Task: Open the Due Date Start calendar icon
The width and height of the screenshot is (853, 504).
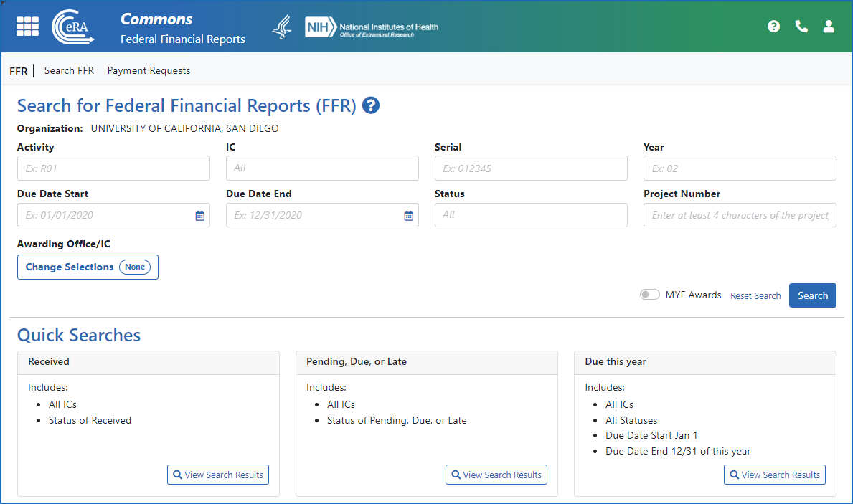Action: 199,216
